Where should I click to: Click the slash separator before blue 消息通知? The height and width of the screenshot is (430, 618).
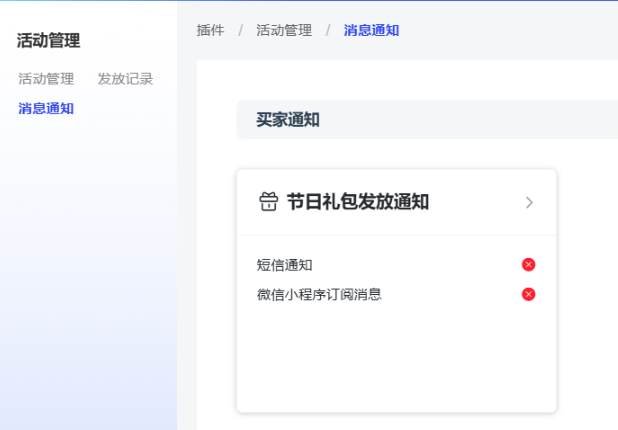(327, 31)
